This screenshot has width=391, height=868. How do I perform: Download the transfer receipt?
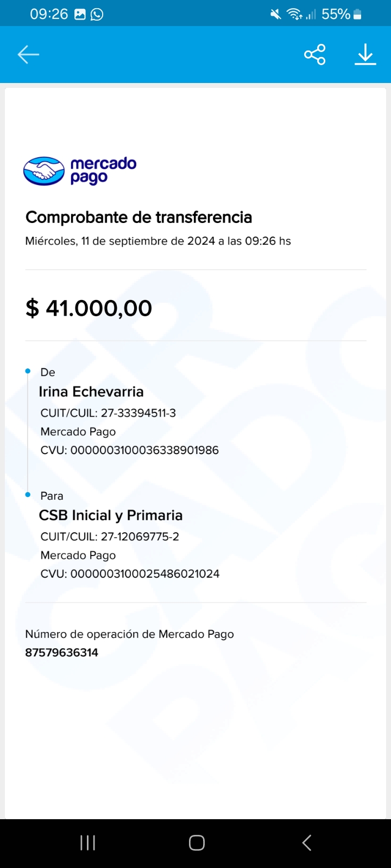[x=365, y=54]
